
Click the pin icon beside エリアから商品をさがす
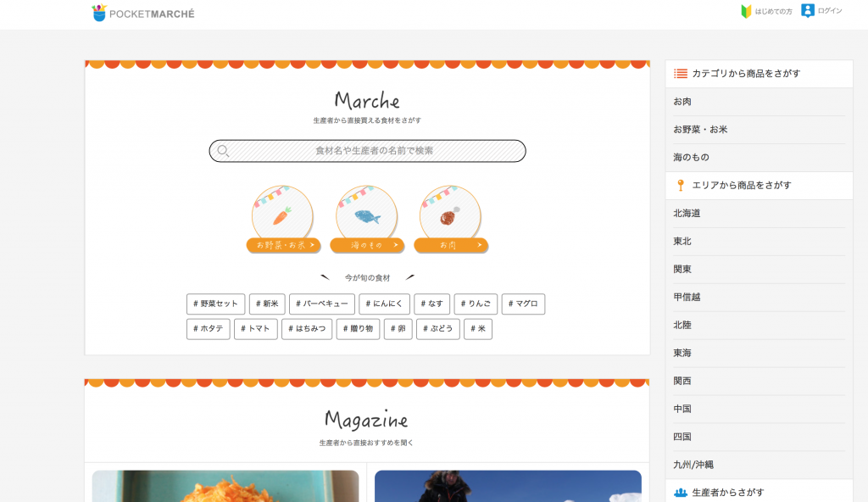pyautogui.click(x=680, y=186)
